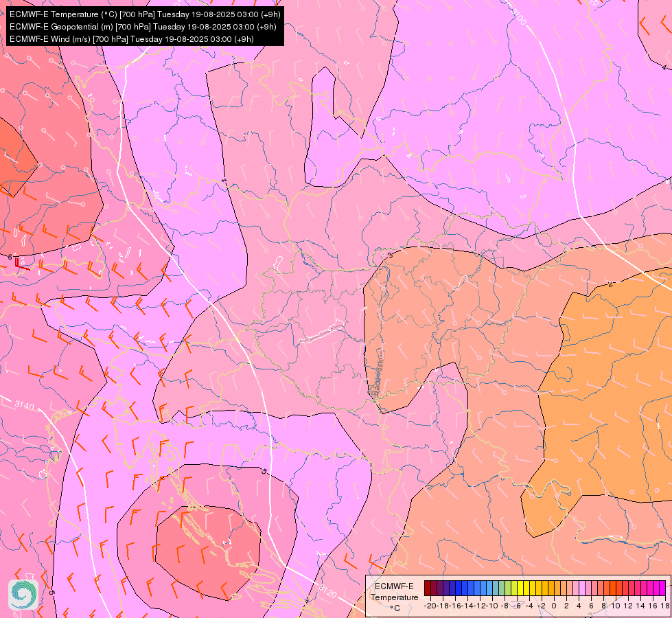
Task: Select the ECMWF-E Wind 700 hPa header line
Action: [132, 39]
